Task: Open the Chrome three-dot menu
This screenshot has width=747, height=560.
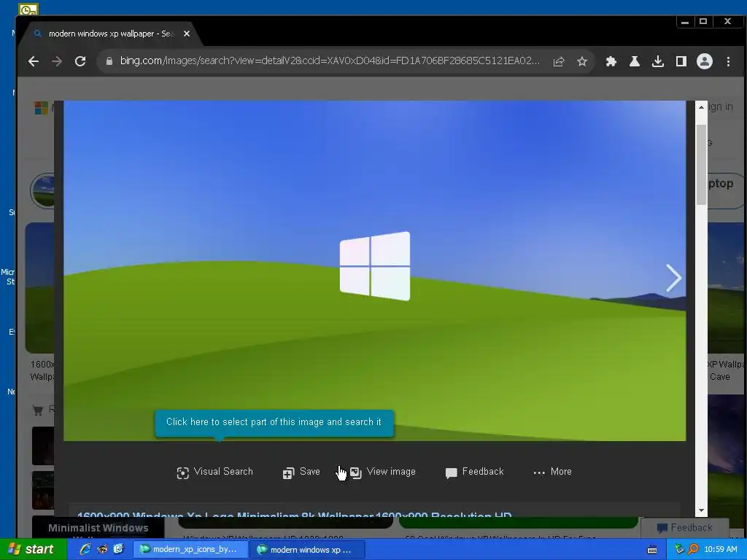Action: click(728, 61)
